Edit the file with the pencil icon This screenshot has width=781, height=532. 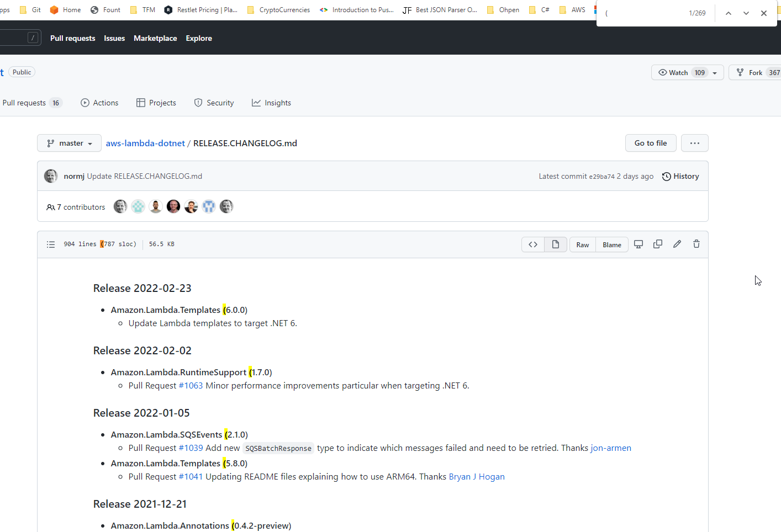(677, 243)
